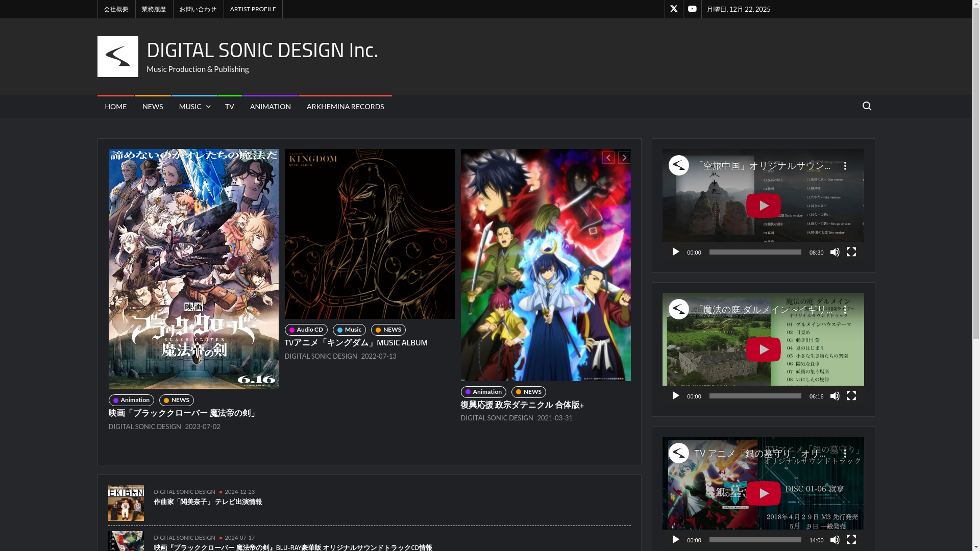
Task: Click big play button on first video
Action: coord(763,206)
